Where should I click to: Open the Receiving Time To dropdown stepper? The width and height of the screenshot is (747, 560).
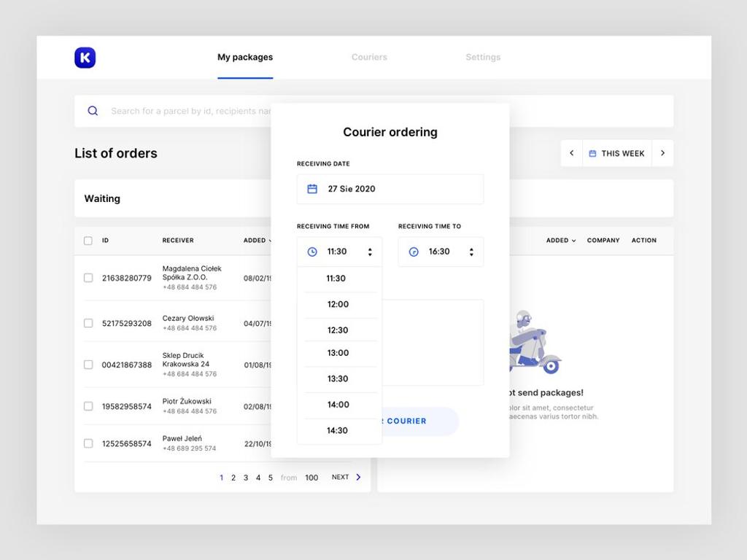(x=471, y=252)
